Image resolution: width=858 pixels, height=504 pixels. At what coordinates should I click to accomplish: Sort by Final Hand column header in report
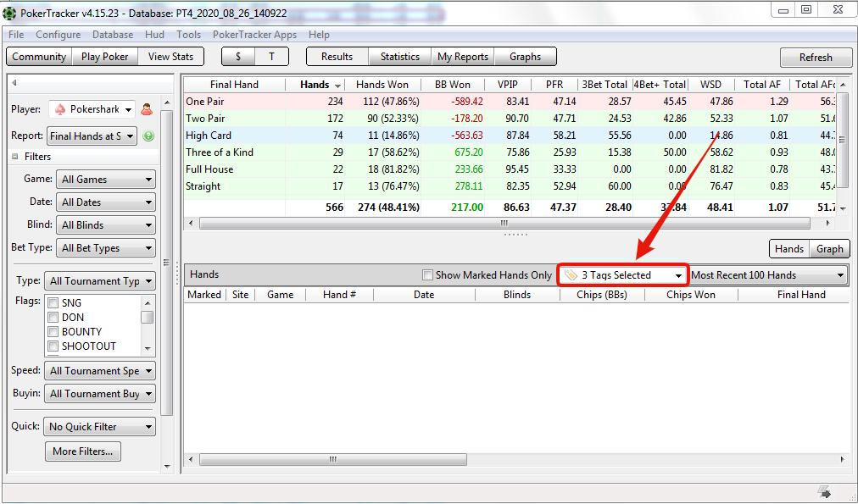point(234,85)
